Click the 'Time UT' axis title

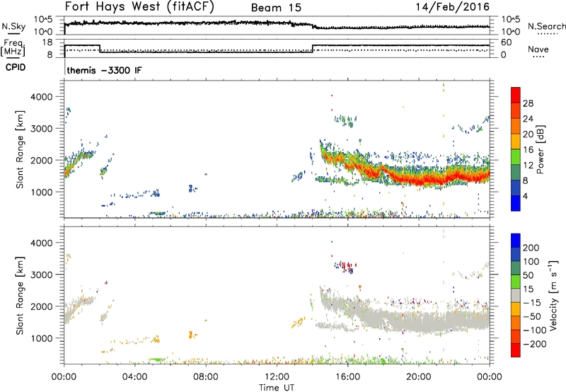277,388
